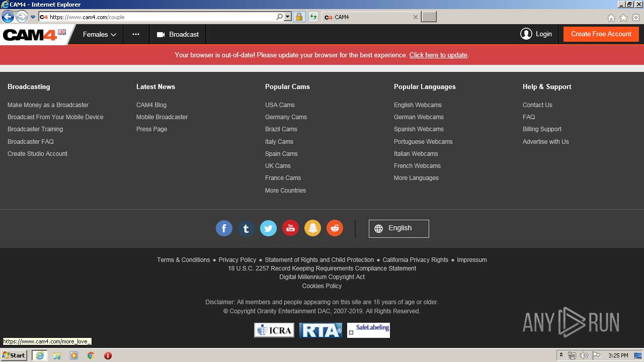Click the taskbar clock showing 3:25 PM
This screenshot has height=362, width=644.
pos(618,355)
